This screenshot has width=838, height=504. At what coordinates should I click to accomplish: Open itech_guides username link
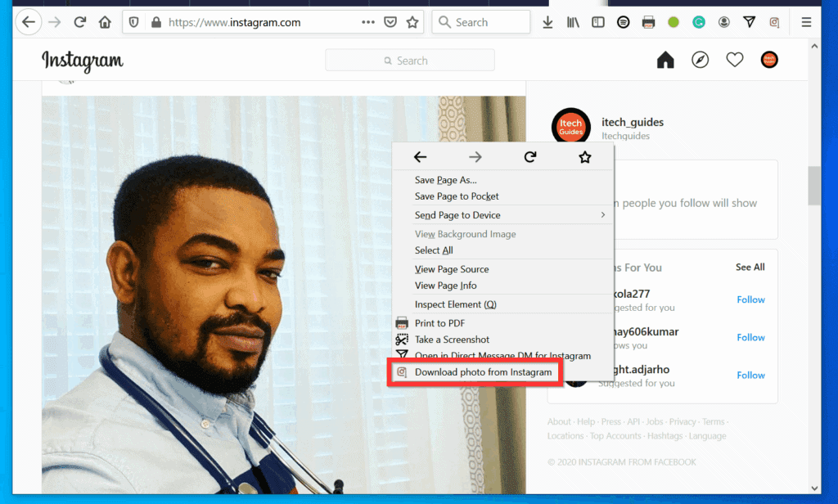633,122
